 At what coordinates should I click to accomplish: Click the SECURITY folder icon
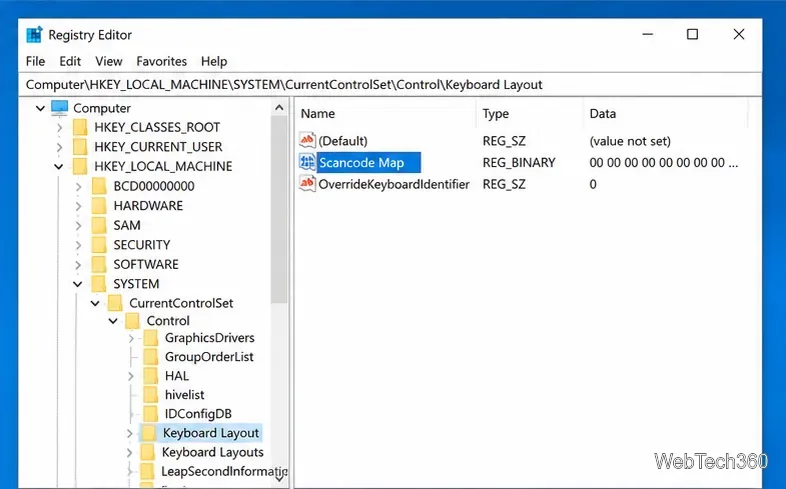(99, 244)
